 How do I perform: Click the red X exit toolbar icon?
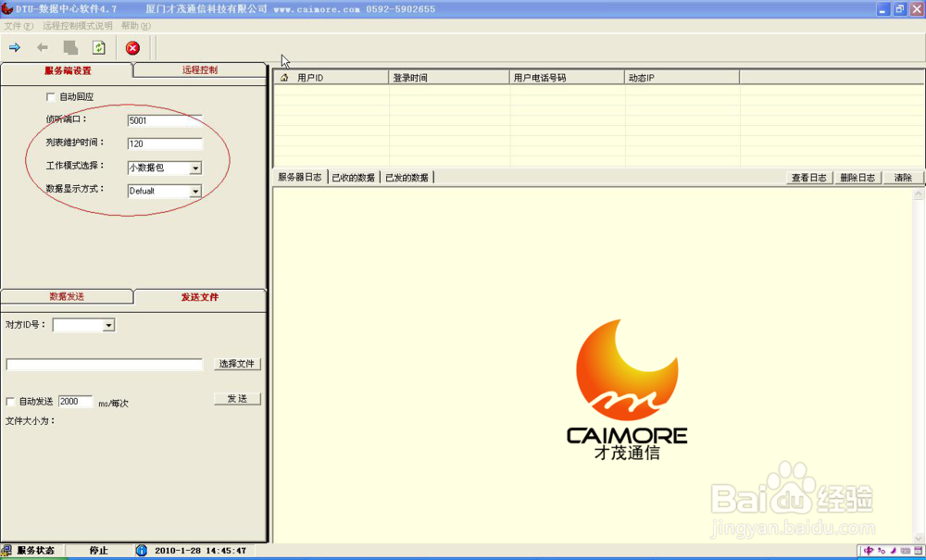(132, 48)
